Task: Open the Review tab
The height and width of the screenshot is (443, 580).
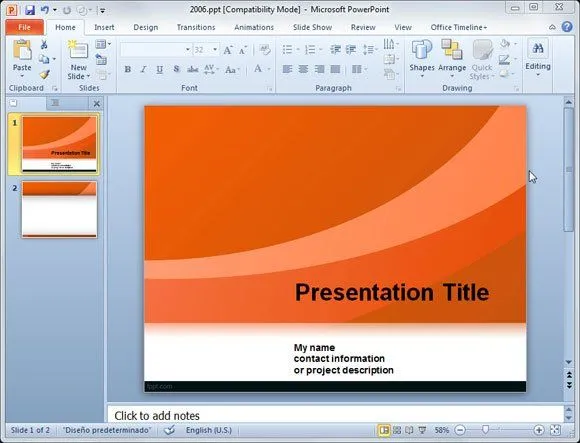Action: [x=363, y=27]
